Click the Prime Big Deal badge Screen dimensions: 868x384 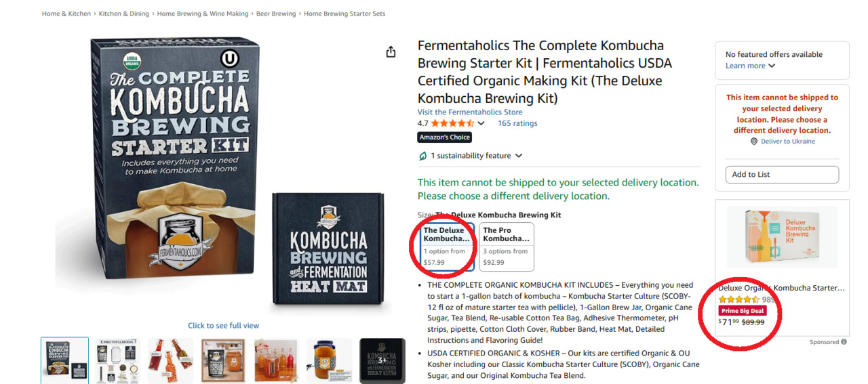tap(742, 311)
